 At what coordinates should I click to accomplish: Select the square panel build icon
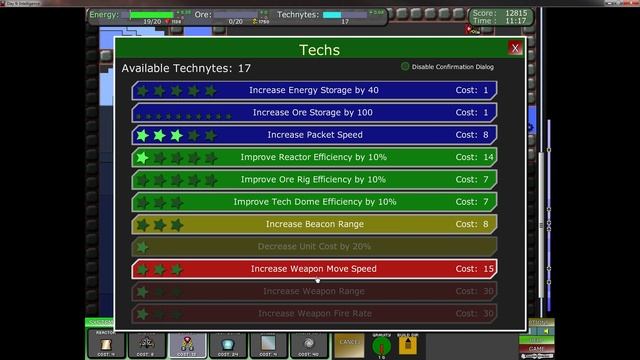(268, 344)
